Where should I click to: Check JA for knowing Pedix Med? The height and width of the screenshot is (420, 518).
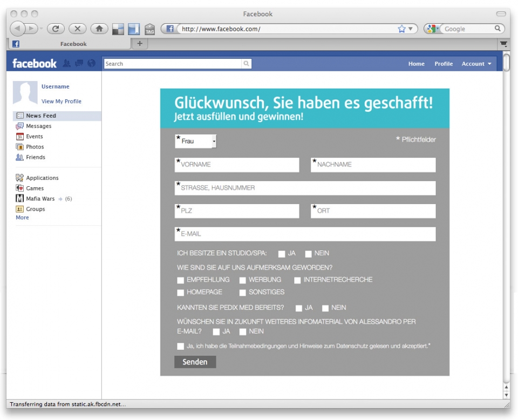tap(298, 308)
